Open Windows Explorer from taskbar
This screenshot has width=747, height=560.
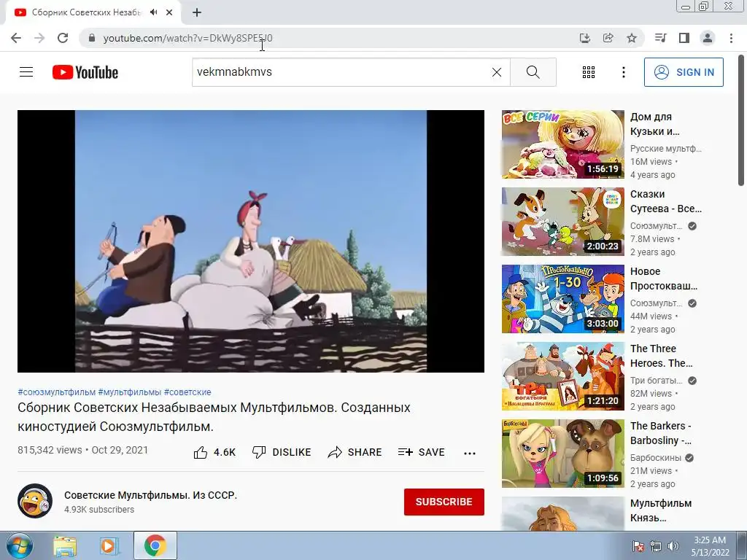coord(65,546)
